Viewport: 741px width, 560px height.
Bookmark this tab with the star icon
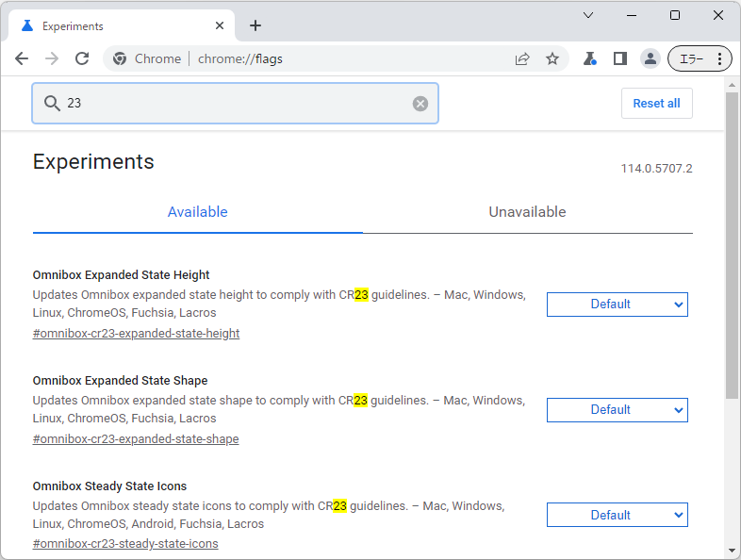point(552,58)
